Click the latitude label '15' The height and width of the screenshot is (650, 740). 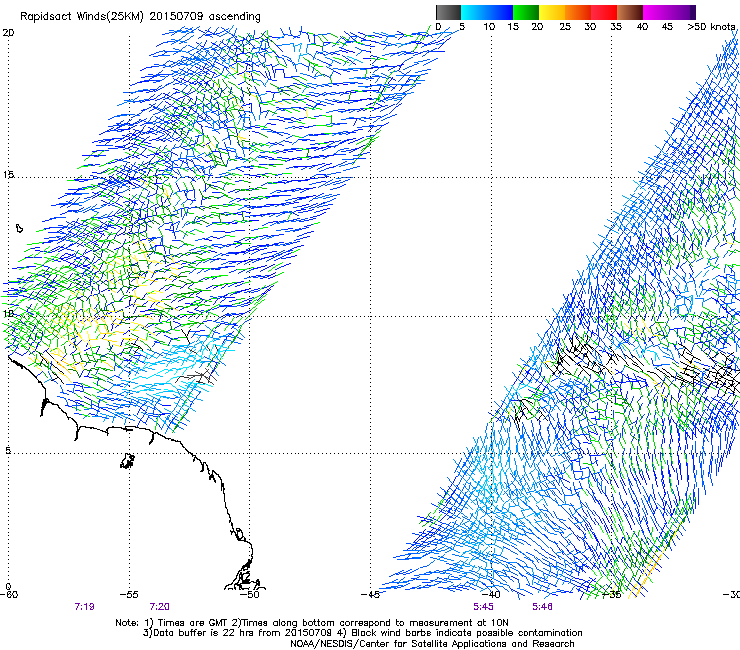8,175
